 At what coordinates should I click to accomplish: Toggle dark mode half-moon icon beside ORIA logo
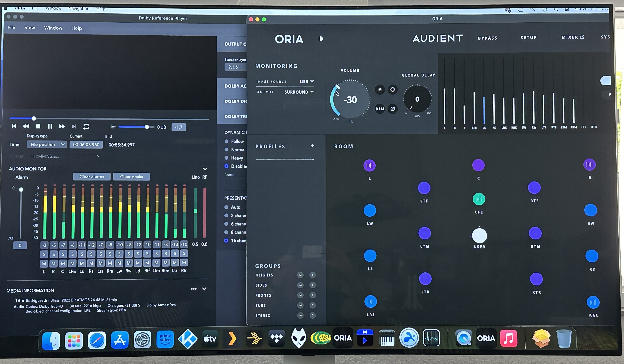click(321, 39)
